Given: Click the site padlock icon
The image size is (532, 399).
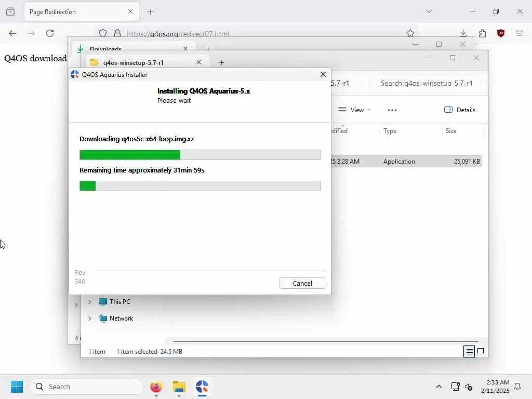Looking at the screenshot, I should (117, 33).
